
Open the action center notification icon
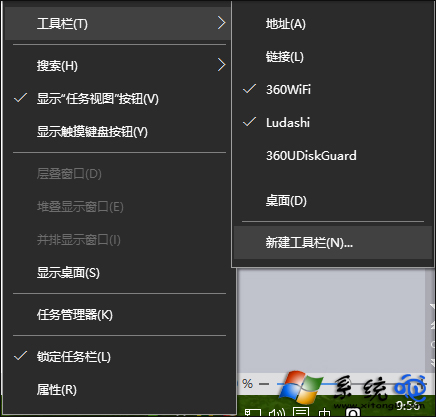pyautogui.click(x=301, y=412)
